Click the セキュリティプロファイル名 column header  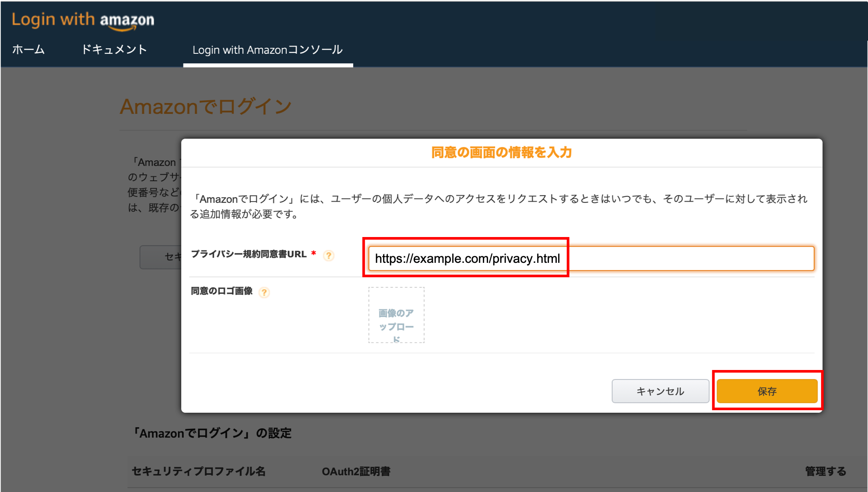(199, 471)
